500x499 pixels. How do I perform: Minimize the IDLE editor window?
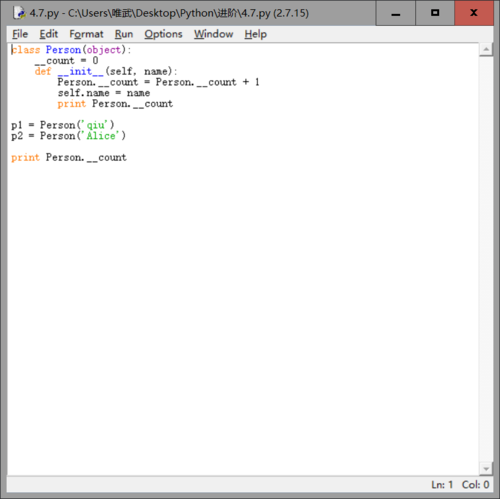tap(396, 13)
